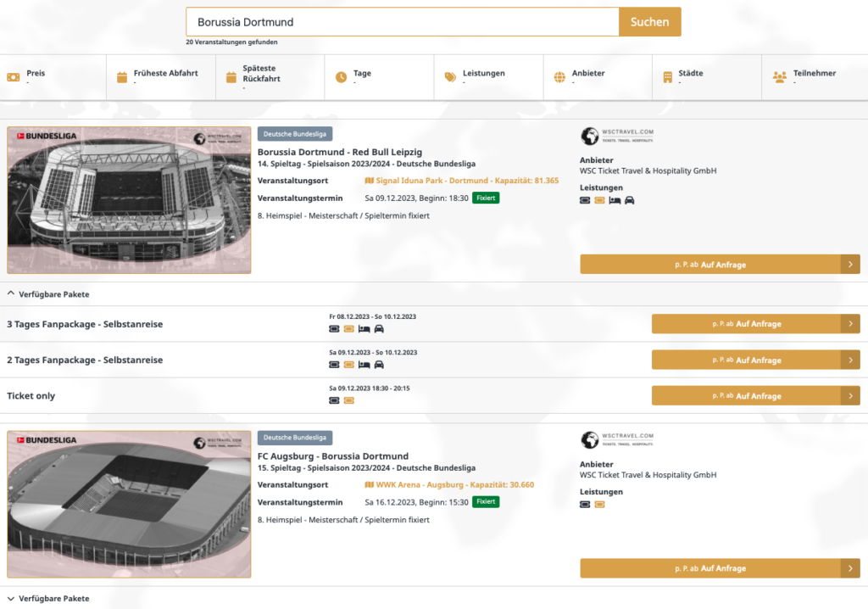Click the car icon under Leistungen for Dortmund–Leipzig
This screenshot has width=868, height=609.
[630, 201]
